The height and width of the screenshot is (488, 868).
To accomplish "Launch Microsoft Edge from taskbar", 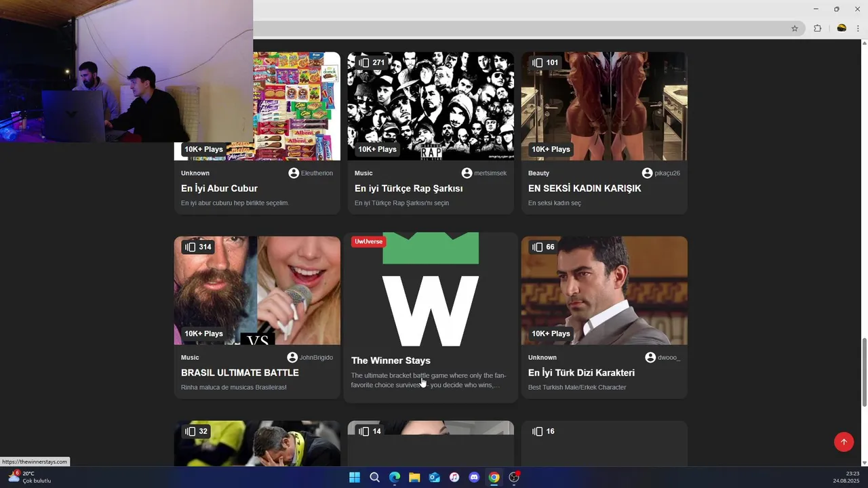I will [x=394, y=477].
